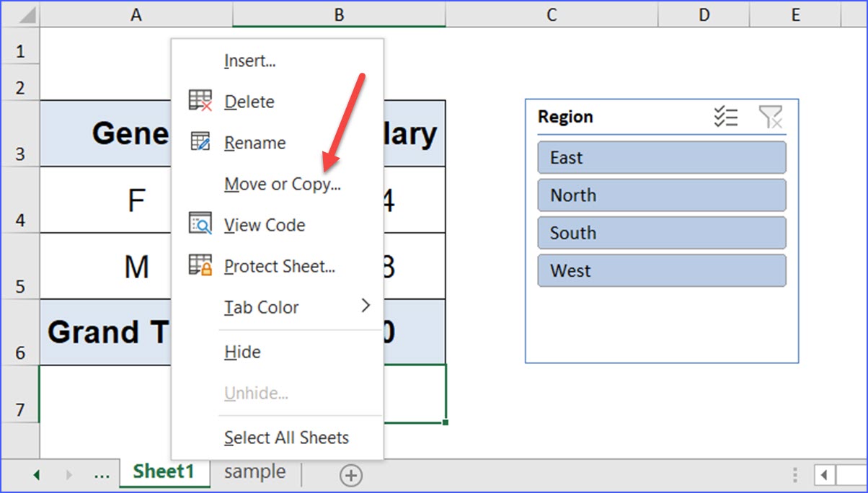This screenshot has height=493, width=868.
Task: Toggle the South region filter in the slicer
Action: pyautogui.click(x=661, y=232)
